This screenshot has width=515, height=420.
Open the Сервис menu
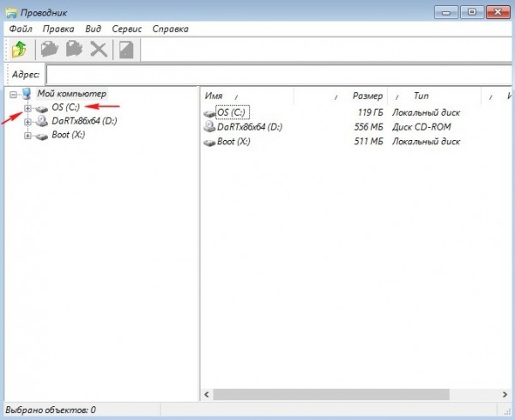coord(126,29)
